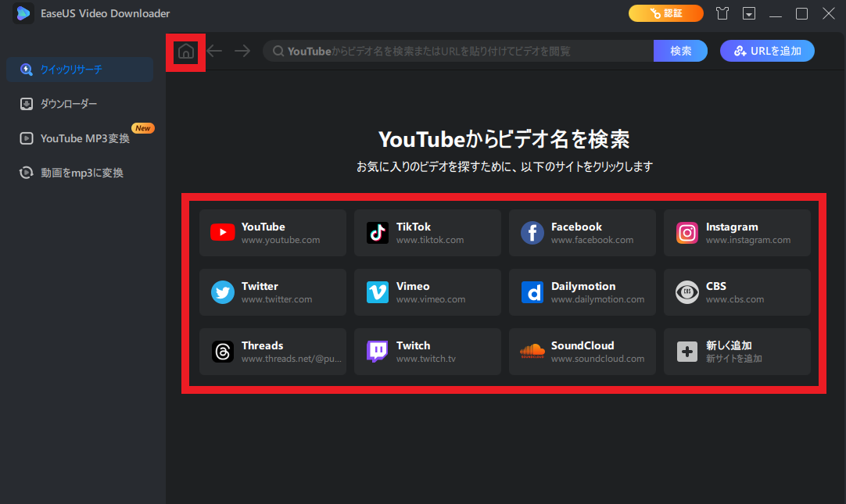
Task: Click the EaseUS Video Downloader logo
Action: click(x=23, y=13)
